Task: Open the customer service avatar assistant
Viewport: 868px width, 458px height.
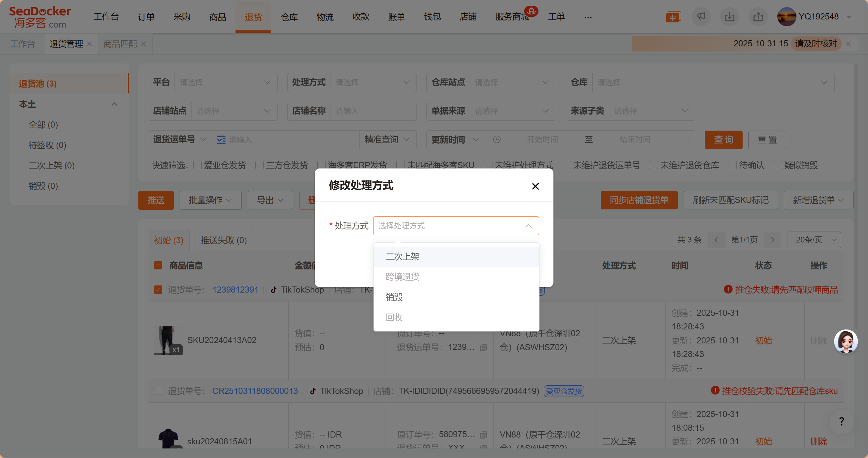Action: (846, 341)
